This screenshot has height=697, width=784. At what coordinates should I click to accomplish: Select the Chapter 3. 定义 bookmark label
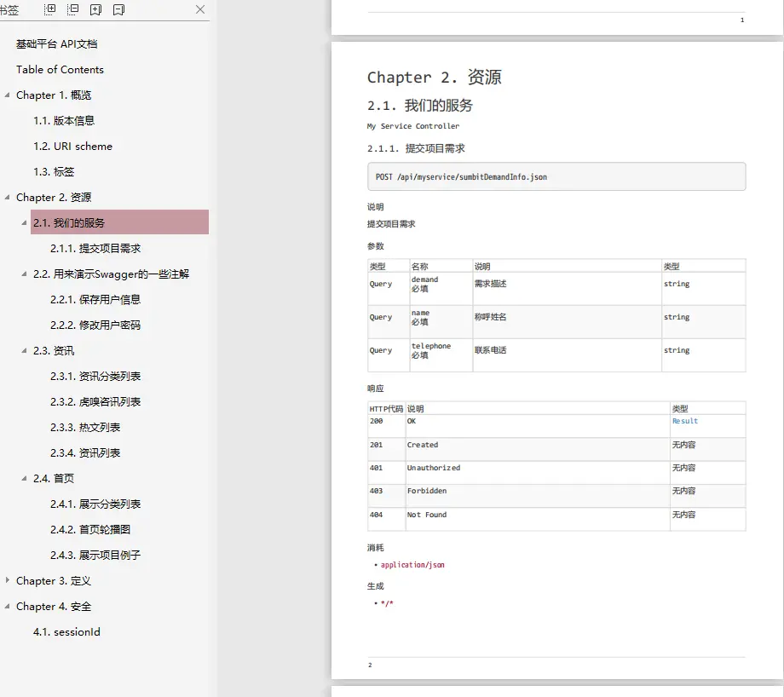tap(54, 580)
